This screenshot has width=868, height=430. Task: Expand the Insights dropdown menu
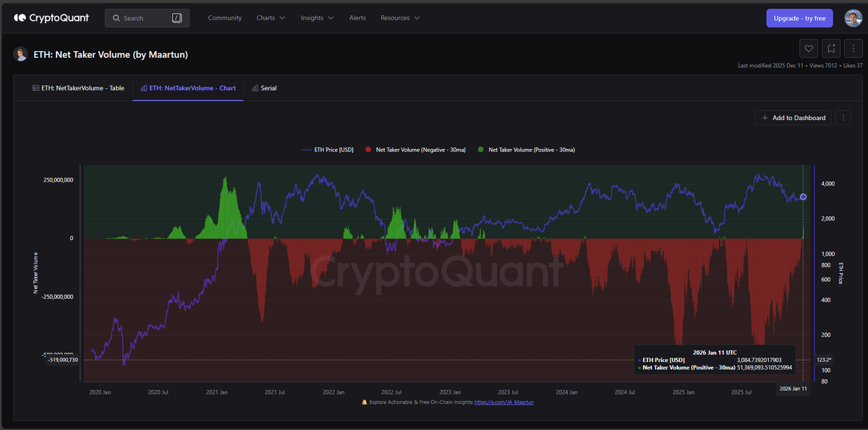click(317, 18)
